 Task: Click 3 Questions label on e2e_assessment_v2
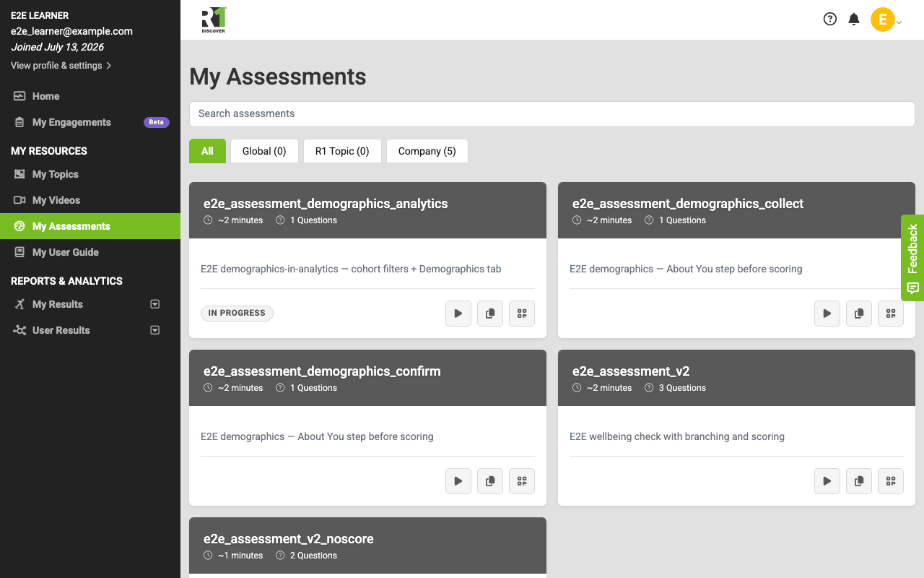tap(682, 388)
